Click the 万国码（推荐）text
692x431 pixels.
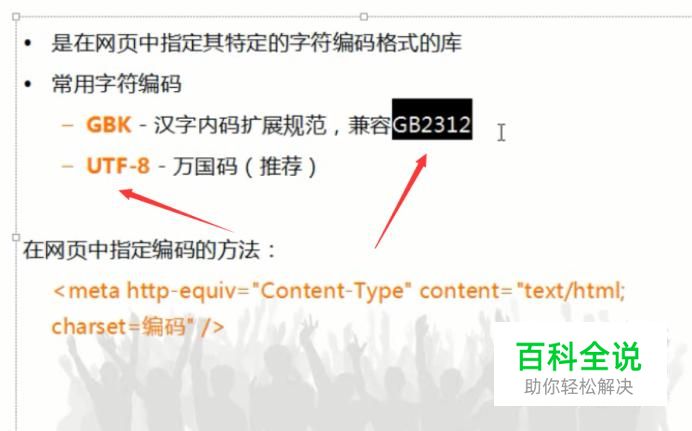click(x=244, y=167)
